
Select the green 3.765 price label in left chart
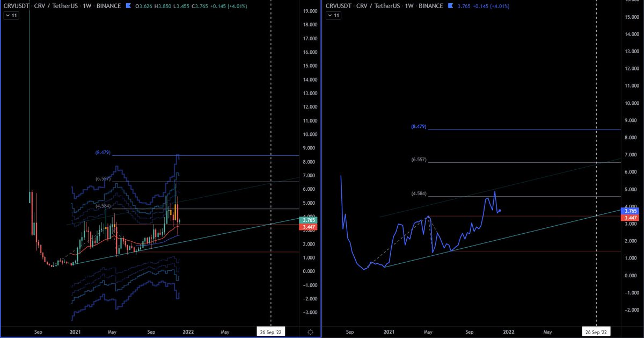coord(308,220)
